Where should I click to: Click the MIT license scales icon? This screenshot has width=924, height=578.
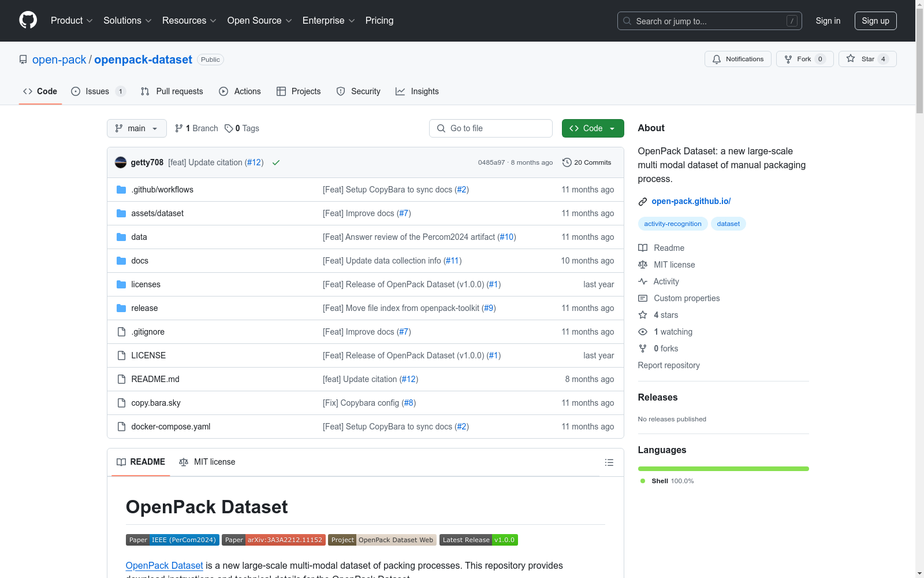coord(643,265)
